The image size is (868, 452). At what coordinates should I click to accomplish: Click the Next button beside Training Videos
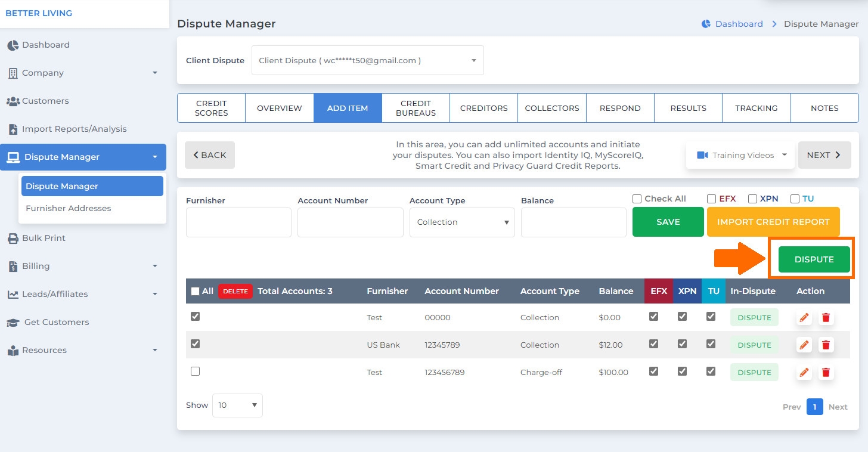click(824, 155)
